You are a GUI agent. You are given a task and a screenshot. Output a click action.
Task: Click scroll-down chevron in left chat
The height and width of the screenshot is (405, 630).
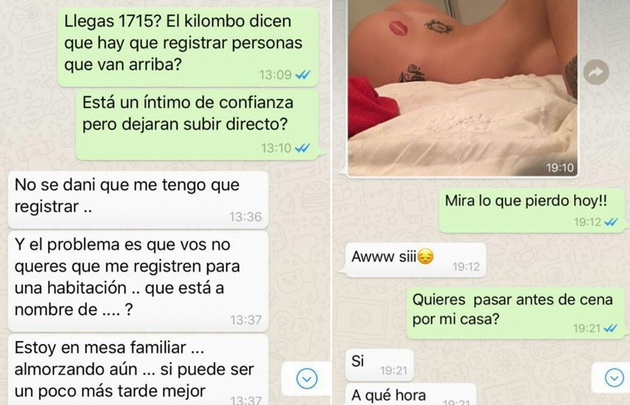pos(307,379)
